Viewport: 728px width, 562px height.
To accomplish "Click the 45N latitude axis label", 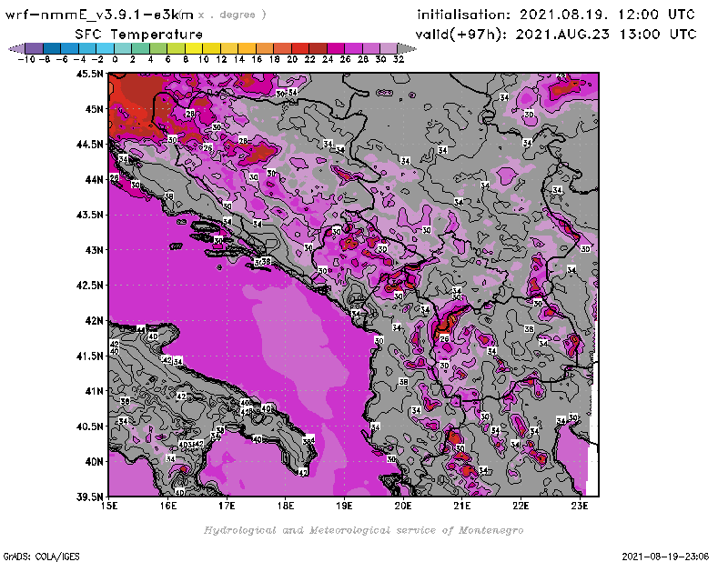I will (94, 109).
